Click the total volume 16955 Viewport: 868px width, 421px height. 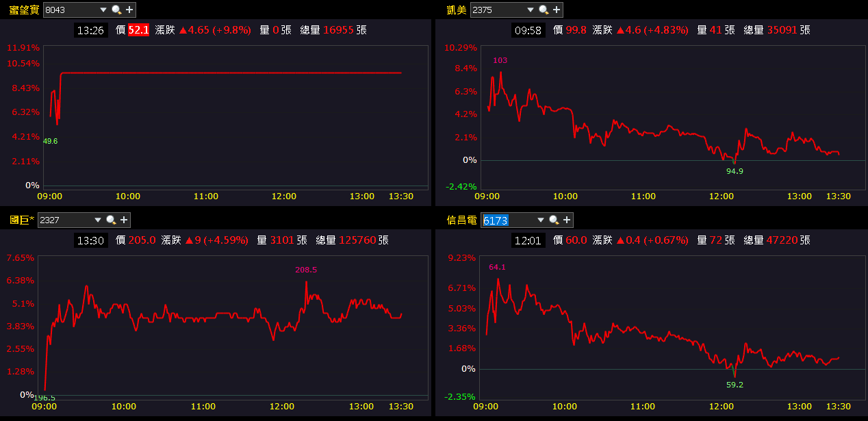coord(338,30)
